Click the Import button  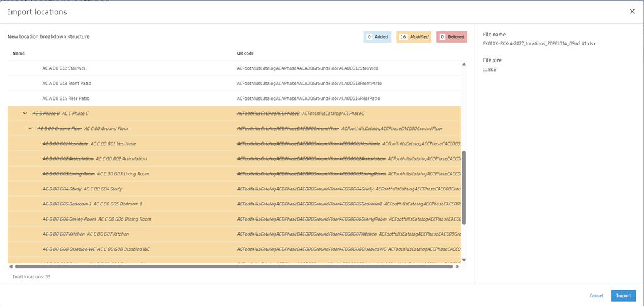tap(623, 296)
